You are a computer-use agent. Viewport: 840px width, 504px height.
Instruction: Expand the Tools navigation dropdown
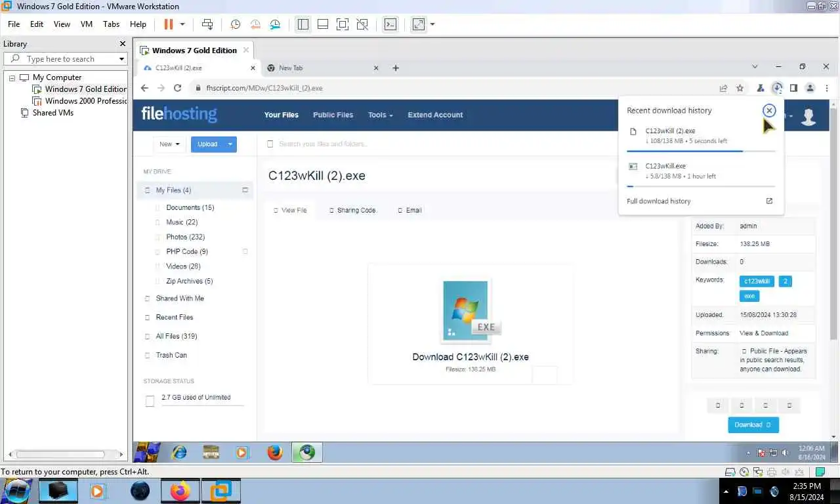pos(381,115)
